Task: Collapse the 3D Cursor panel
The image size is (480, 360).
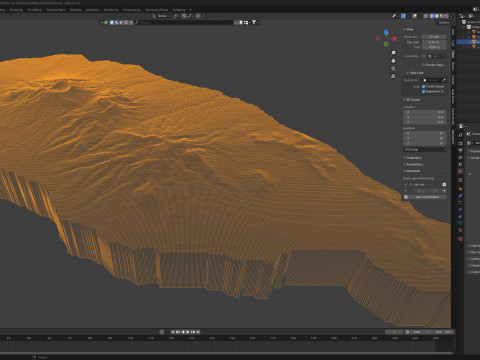Action: click(412, 100)
